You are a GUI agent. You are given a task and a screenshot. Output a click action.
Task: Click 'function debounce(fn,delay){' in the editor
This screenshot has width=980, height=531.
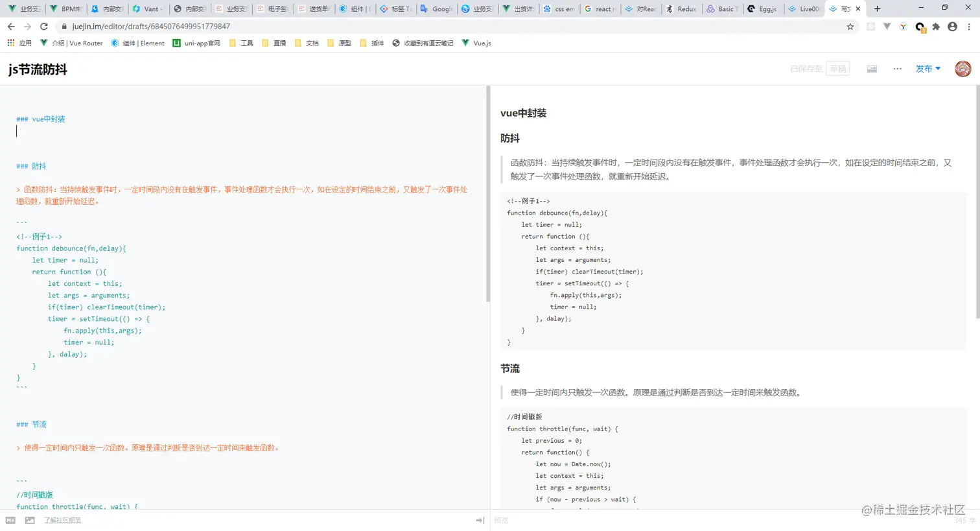(x=71, y=248)
